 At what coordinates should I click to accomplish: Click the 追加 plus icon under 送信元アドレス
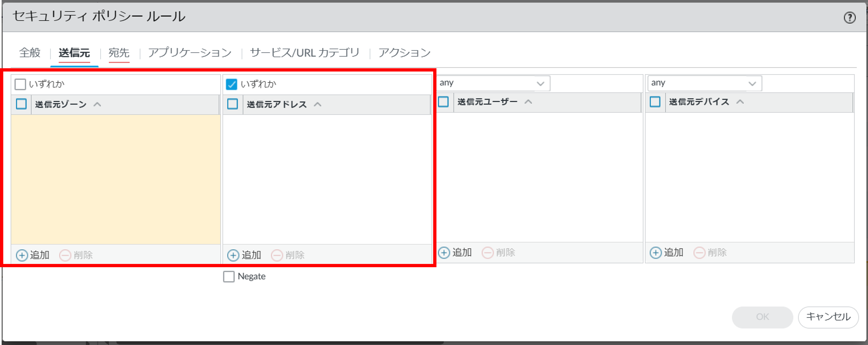point(233,255)
